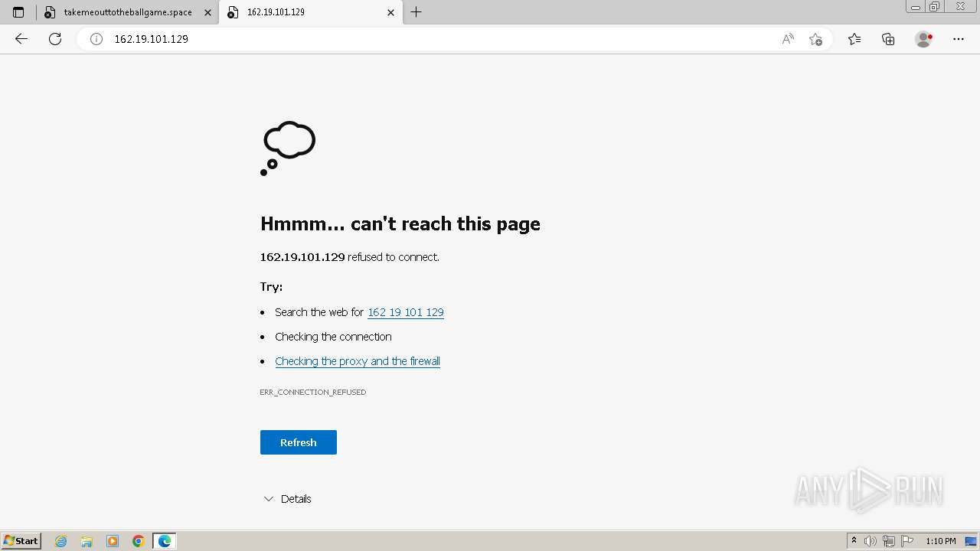Select the bold 162.19.101.129 refused text
The image size is (980, 551).
click(302, 257)
